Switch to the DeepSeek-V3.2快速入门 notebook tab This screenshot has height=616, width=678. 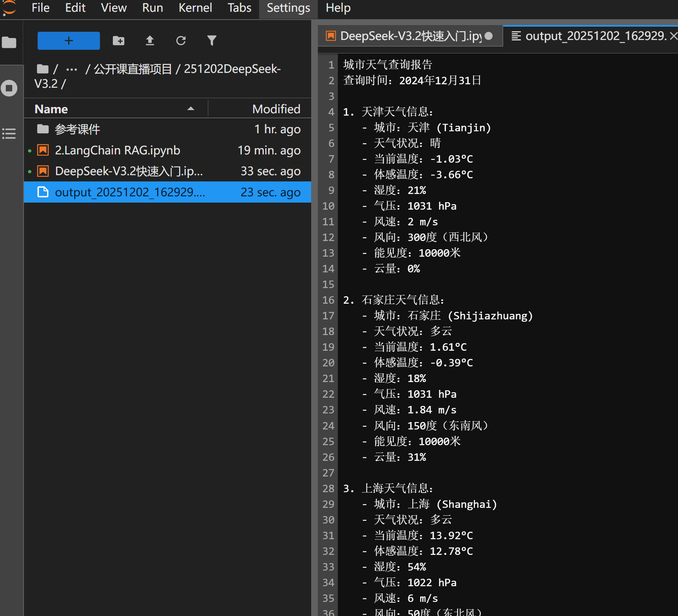(x=410, y=36)
